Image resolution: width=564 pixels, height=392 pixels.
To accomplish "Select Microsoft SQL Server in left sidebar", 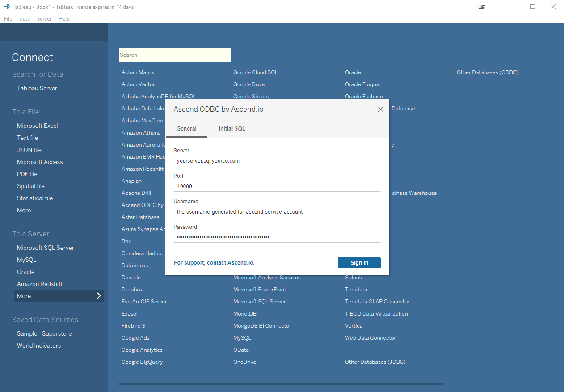I will pos(46,248).
